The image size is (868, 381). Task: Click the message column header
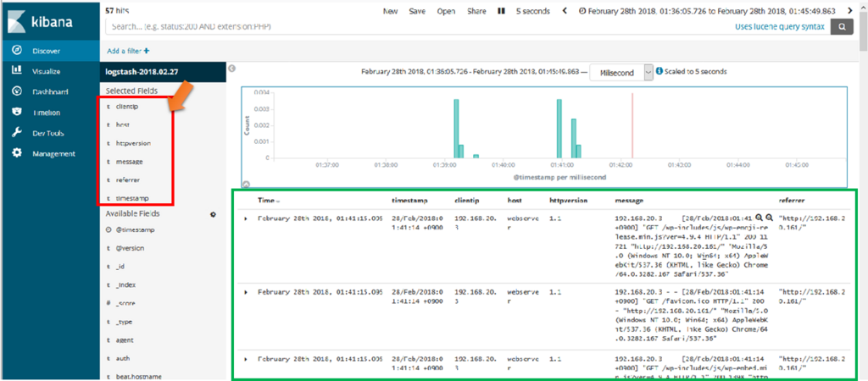point(629,200)
